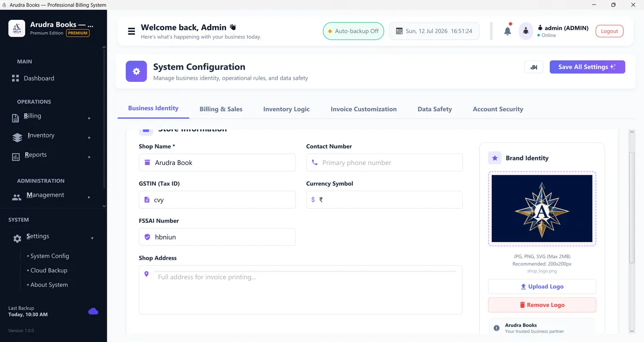Click the sidebar scroll down arrow

pos(104,206)
